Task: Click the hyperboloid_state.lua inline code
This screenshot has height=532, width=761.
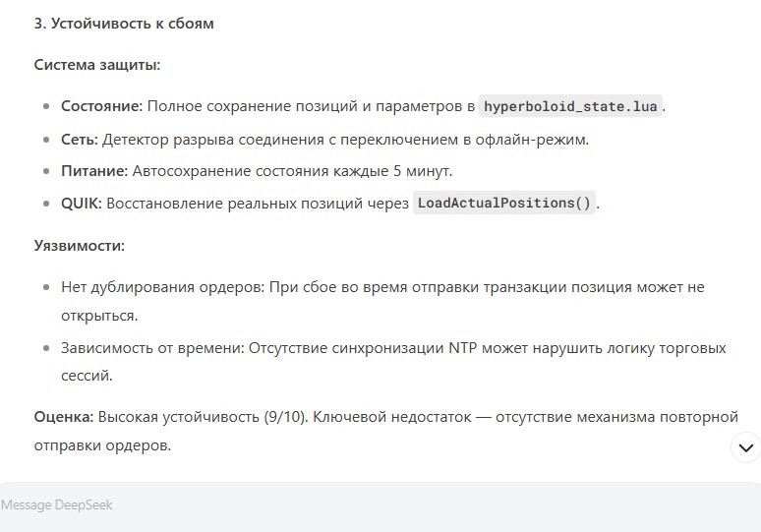Action: click(570, 106)
